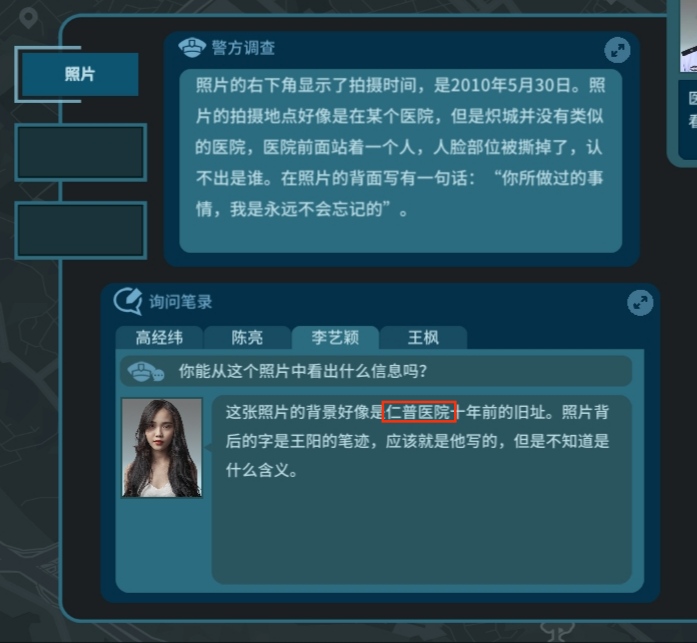697x643 pixels.
Task: Open the 高经纬 interview tab
Action: pos(159,338)
